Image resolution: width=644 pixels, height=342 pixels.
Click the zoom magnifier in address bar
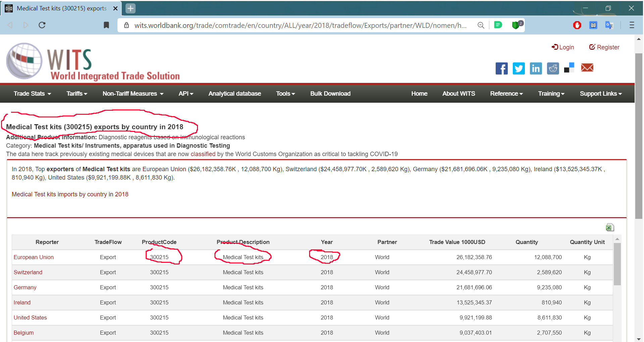481,25
